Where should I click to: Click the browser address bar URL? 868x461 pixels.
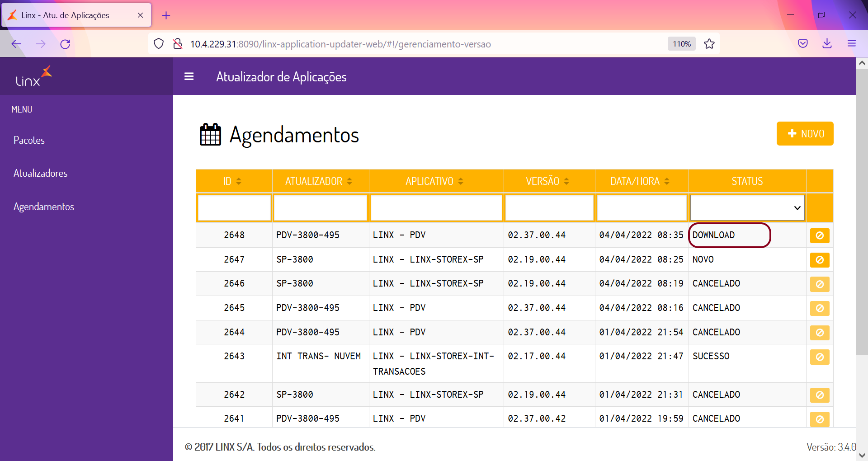[340, 44]
